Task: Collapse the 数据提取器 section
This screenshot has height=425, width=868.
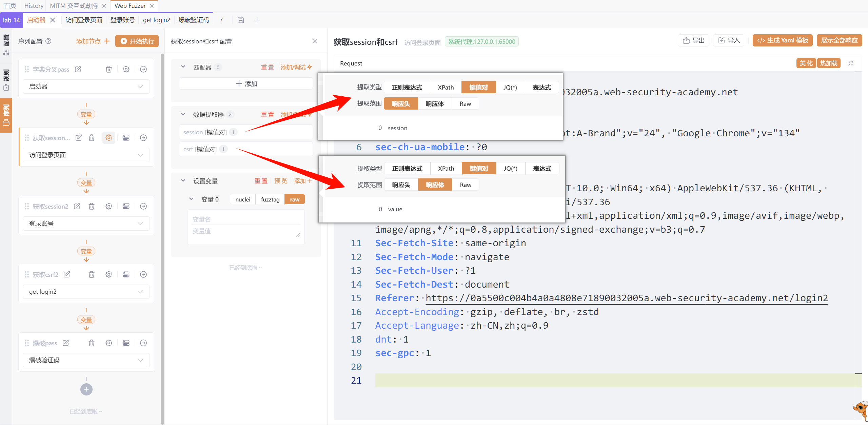Action: (x=183, y=114)
